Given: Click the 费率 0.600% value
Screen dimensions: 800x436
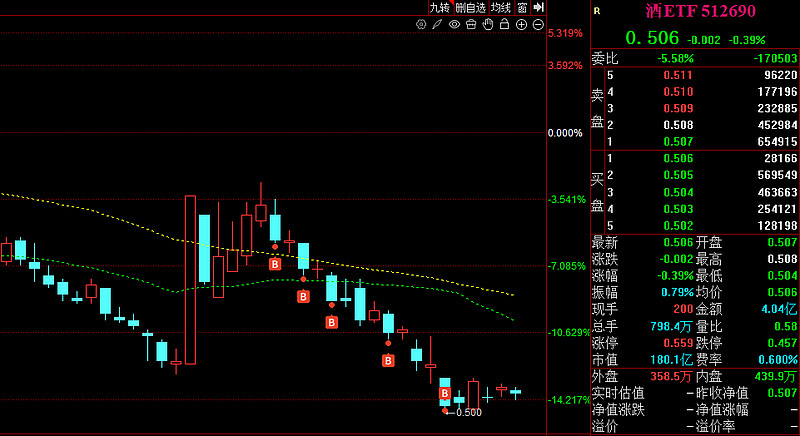Looking at the screenshot, I should point(778,360).
